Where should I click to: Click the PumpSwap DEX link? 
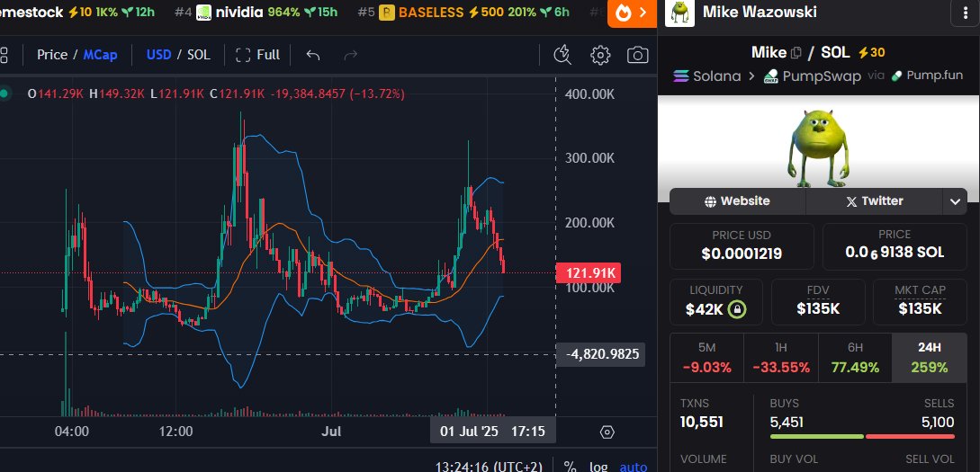click(x=812, y=76)
